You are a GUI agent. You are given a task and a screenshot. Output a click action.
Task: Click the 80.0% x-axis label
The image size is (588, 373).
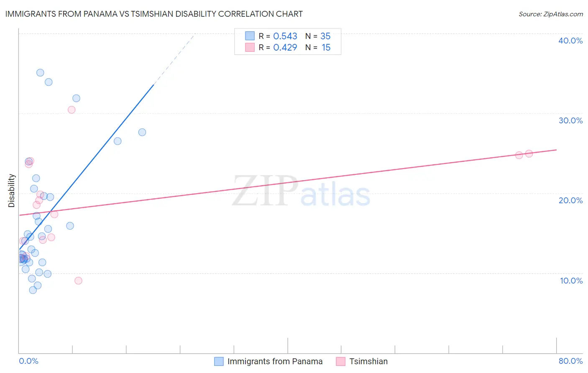pos(570,361)
